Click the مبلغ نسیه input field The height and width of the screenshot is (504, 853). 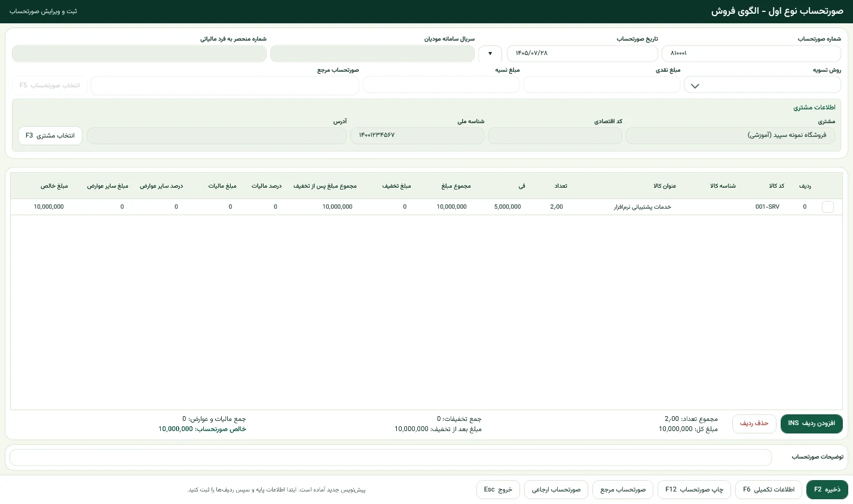point(441,85)
